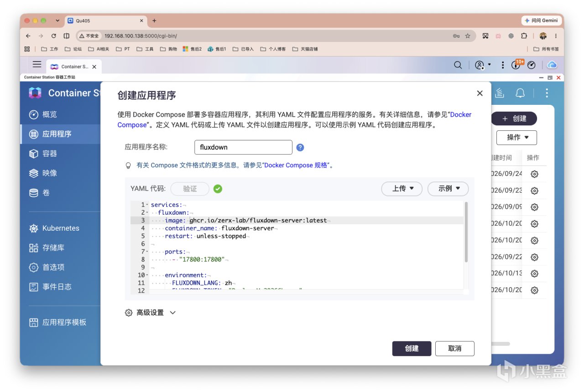Image resolution: width=584 pixels, height=392 pixels.
Task: Click the browser address bar
Action: coord(276,36)
